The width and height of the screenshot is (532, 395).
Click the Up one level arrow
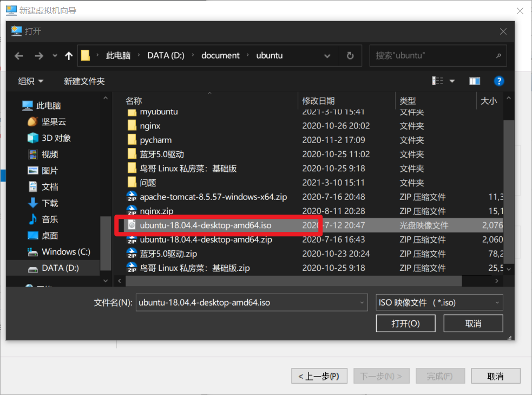coord(69,56)
